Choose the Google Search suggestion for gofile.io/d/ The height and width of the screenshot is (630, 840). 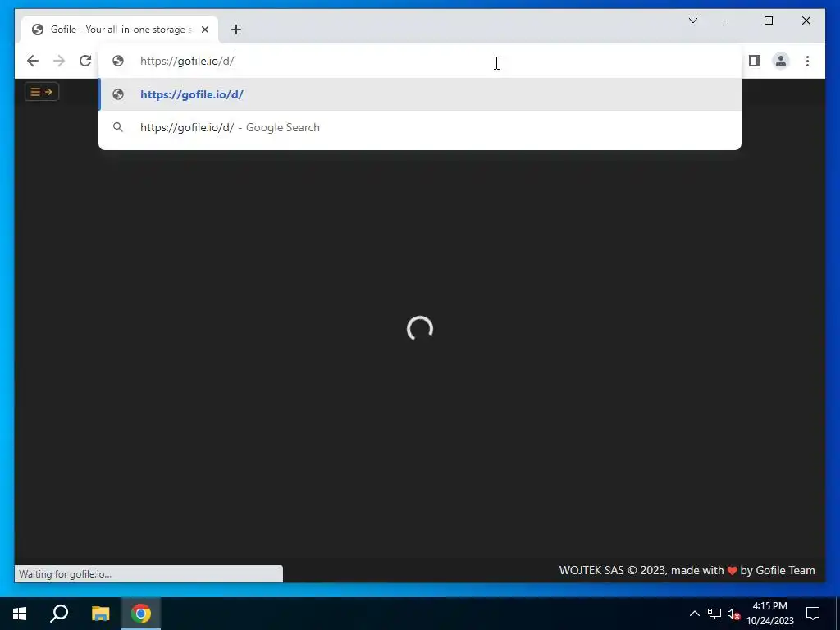click(x=420, y=127)
